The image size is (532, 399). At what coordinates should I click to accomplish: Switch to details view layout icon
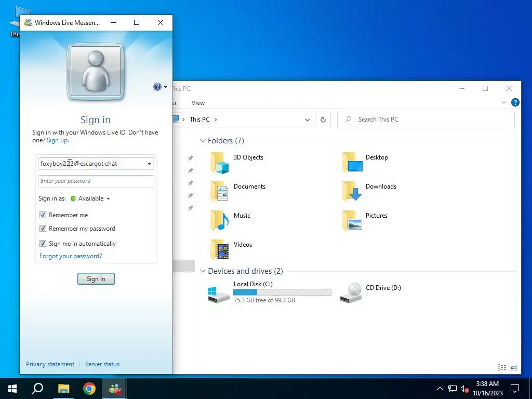(x=502, y=367)
